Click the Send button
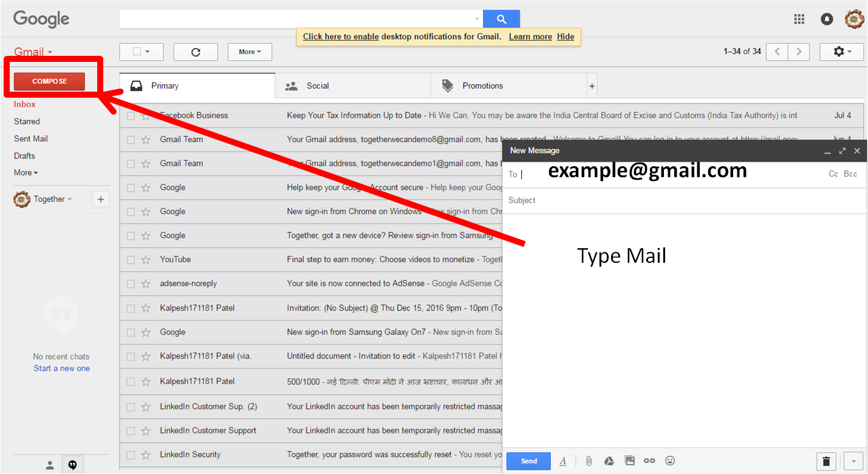 pyautogui.click(x=528, y=461)
